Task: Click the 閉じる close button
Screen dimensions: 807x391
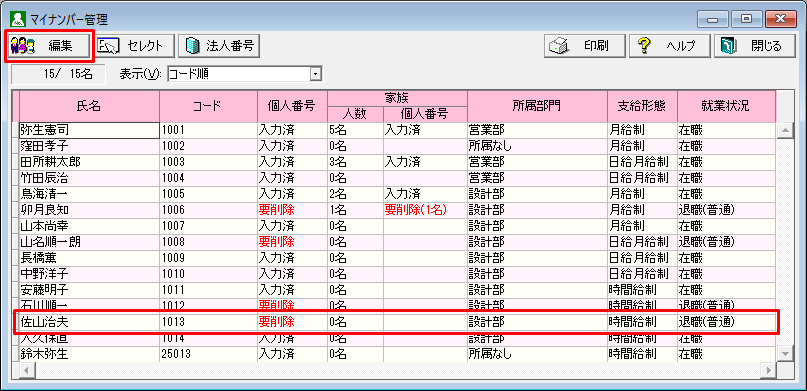Action: [755, 46]
